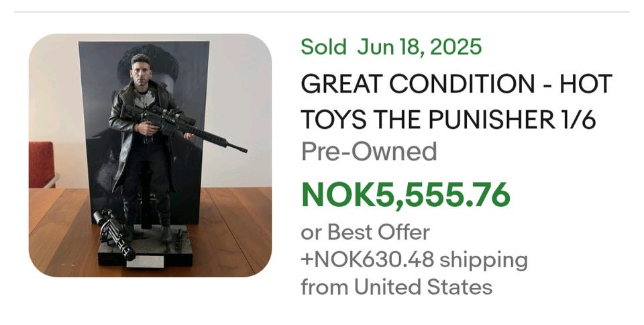Click the from United States location text
The image size is (644, 325).
tap(396, 287)
